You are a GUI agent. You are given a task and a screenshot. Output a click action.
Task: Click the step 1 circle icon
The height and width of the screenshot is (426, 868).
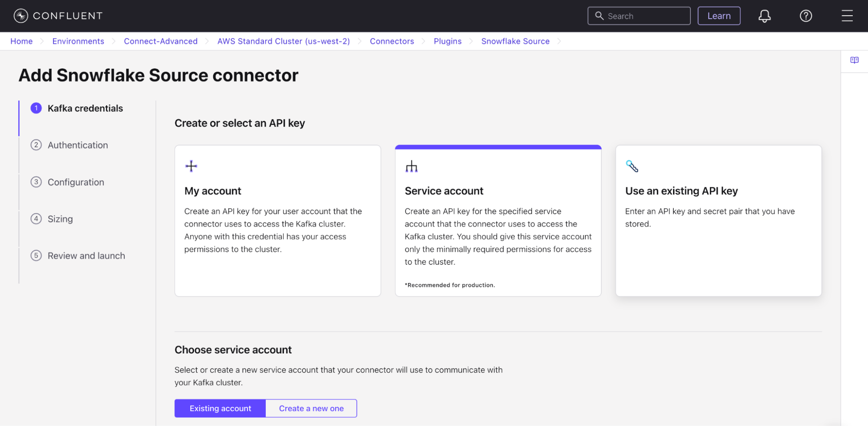[36, 108]
